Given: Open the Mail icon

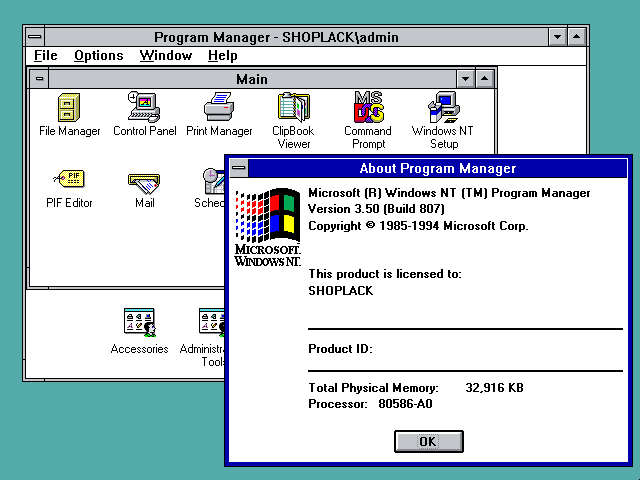Looking at the screenshot, I should click(x=144, y=184).
